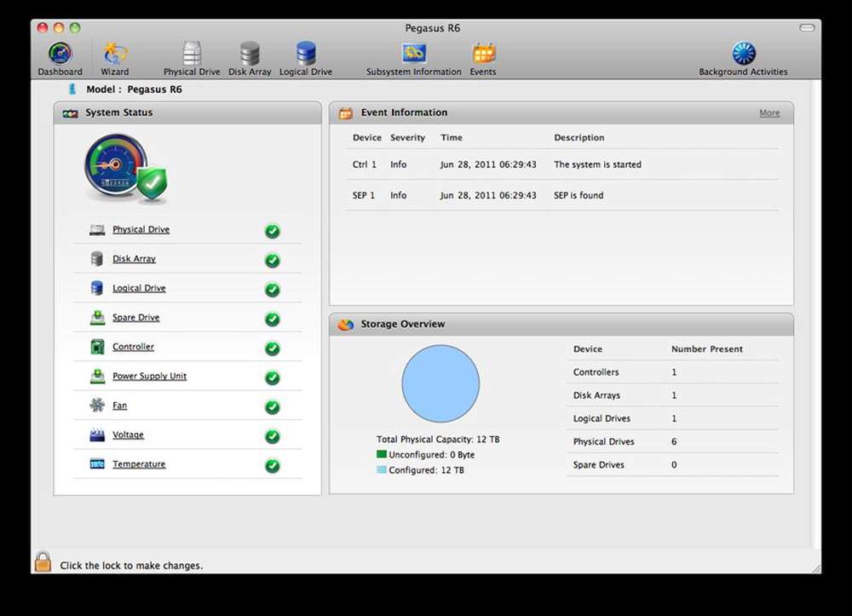Click the Logical Drive row icon in System Status
The image size is (852, 616).
tap(97, 289)
